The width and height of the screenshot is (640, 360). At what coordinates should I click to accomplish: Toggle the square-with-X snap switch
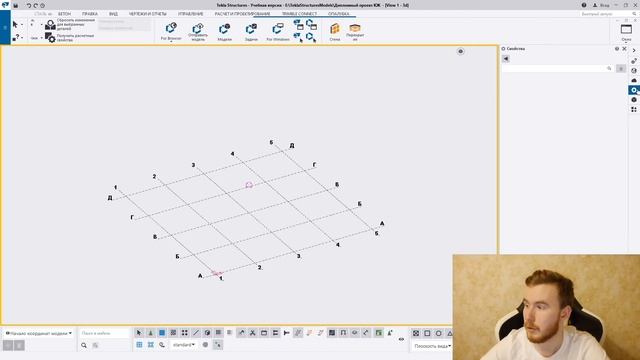[x=416, y=333]
